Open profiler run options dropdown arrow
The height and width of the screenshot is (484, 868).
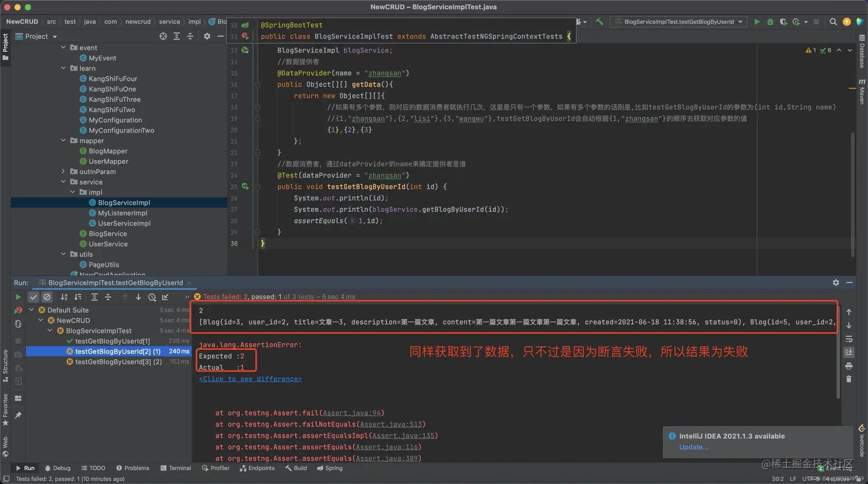pos(806,22)
